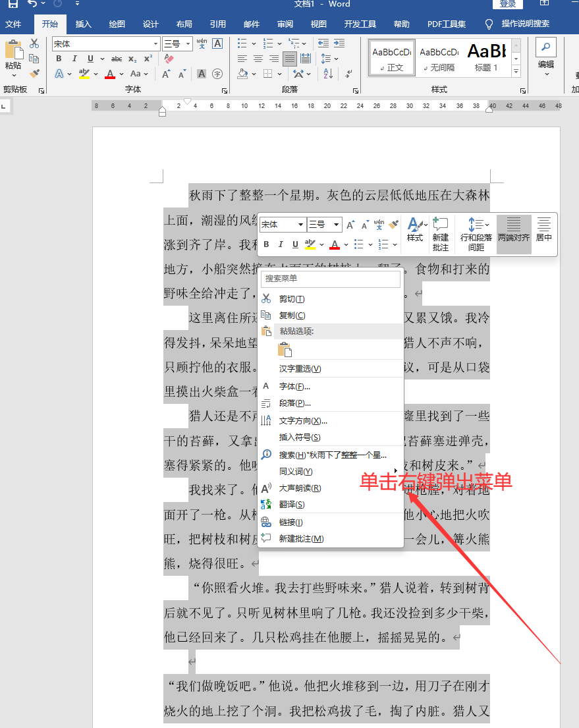This screenshot has width=579, height=728.
Task: Toggle italic formatting with the I icon
Action: 74,58
